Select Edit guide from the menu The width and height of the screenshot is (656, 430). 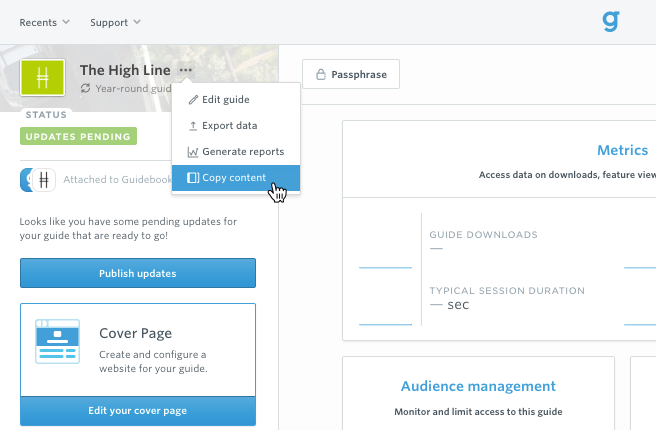coord(236,100)
